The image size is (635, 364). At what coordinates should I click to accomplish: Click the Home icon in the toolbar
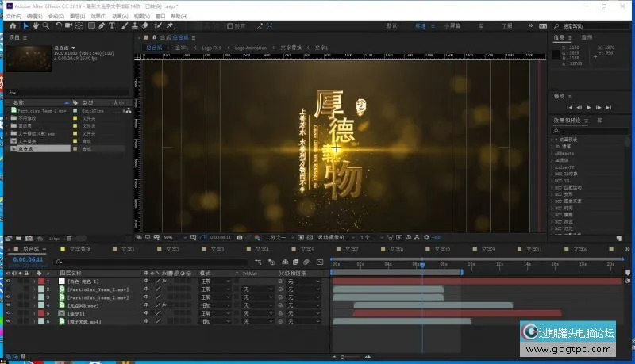(x=13, y=25)
